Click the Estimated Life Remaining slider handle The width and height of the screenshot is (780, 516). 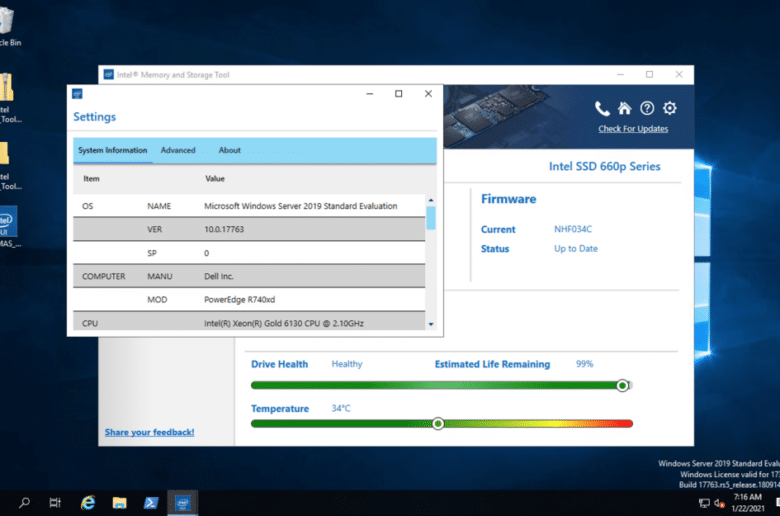[x=622, y=385]
